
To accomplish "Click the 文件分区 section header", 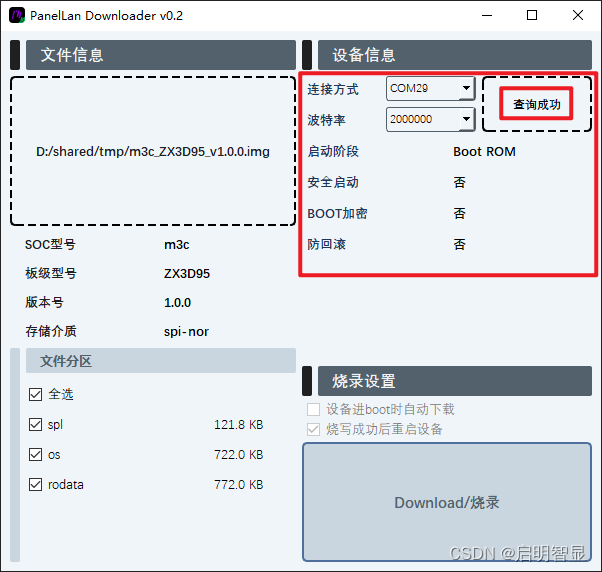I will pyautogui.click(x=160, y=360).
